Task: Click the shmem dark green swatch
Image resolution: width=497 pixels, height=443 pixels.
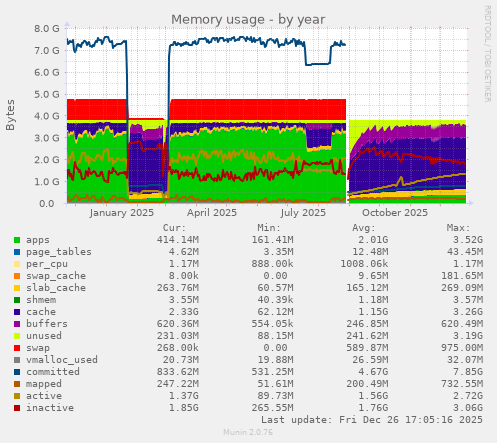Action: click(17, 300)
